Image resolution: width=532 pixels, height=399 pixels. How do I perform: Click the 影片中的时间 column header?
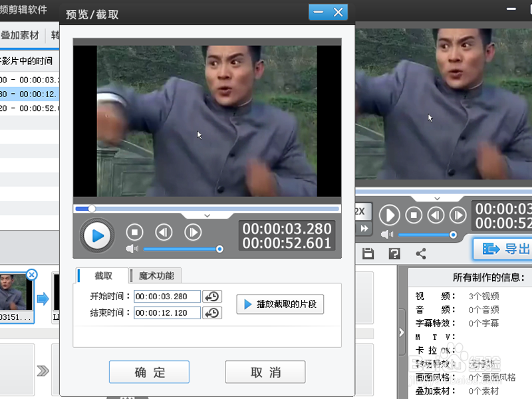(x=27, y=61)
